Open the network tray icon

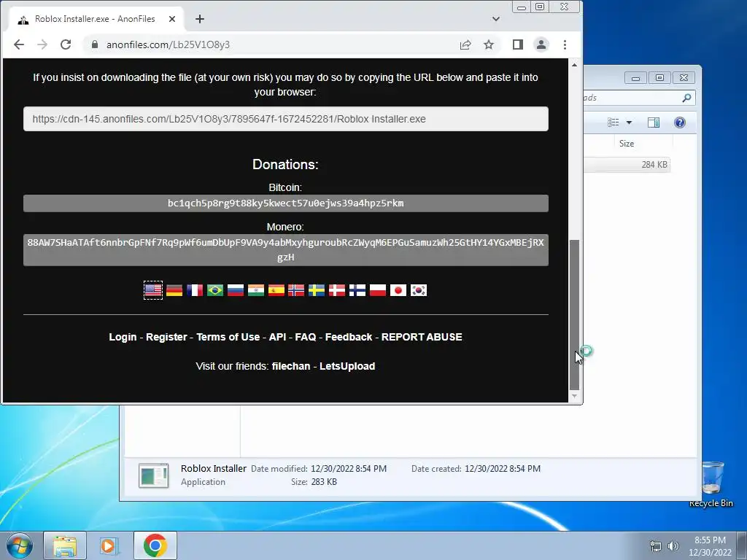pyautogui.click(x=656, y=546)
